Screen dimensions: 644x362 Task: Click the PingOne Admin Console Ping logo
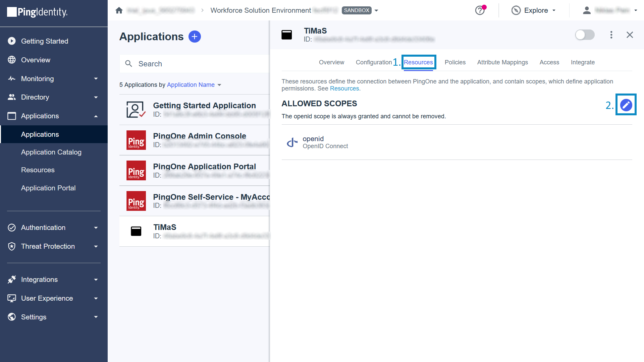[x=136, y=140]
